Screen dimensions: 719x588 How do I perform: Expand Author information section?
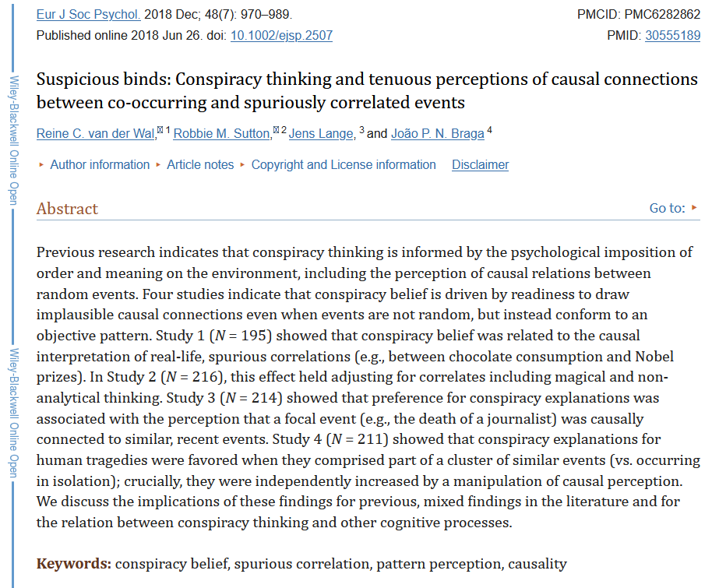(100, 164)
